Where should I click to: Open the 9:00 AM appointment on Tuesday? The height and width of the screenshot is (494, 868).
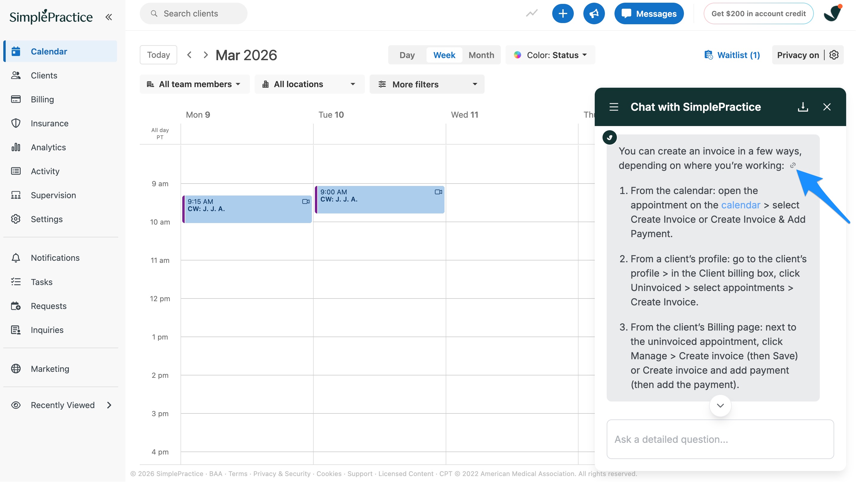(x=380, y=199)
